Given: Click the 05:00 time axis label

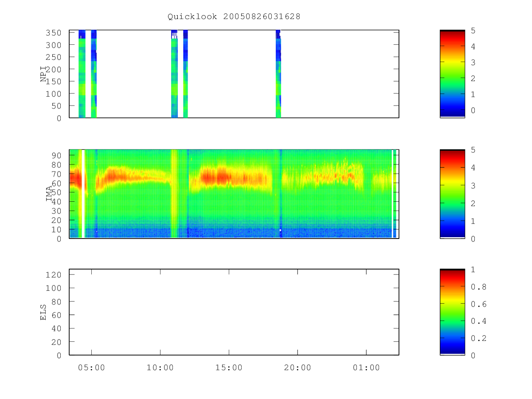Looking at the screenshot, I should coord(92,368).
